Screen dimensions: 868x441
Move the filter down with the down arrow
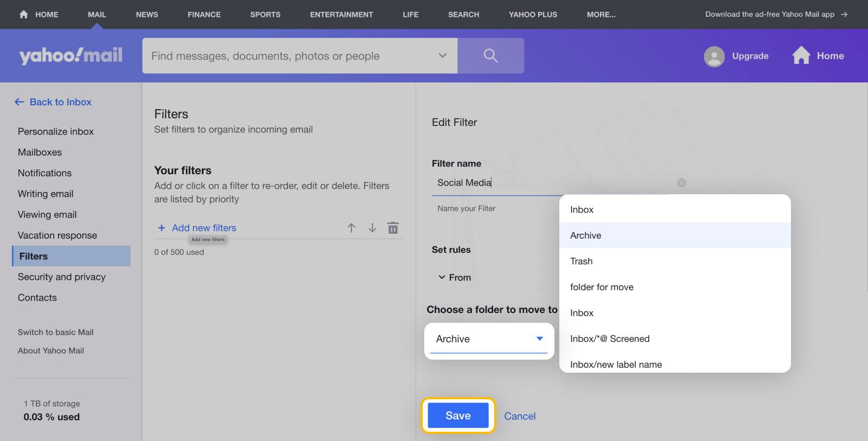coord(372,228)
